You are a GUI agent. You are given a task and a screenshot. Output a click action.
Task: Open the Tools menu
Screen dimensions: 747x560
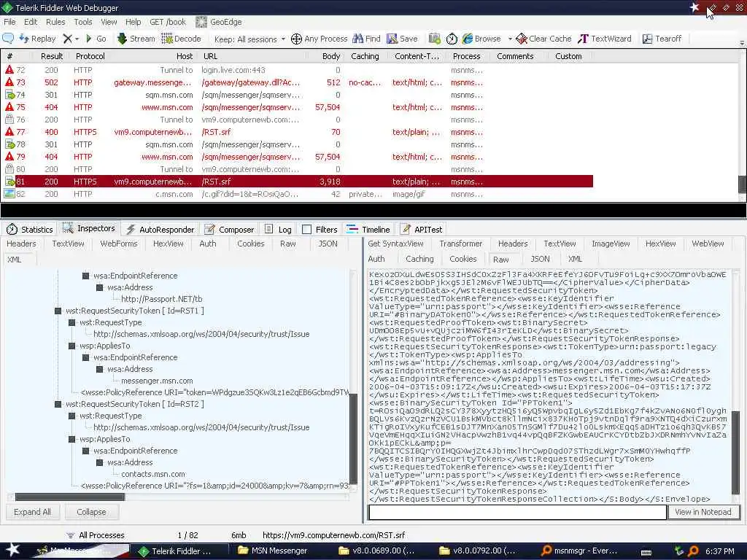click(83, 22)
